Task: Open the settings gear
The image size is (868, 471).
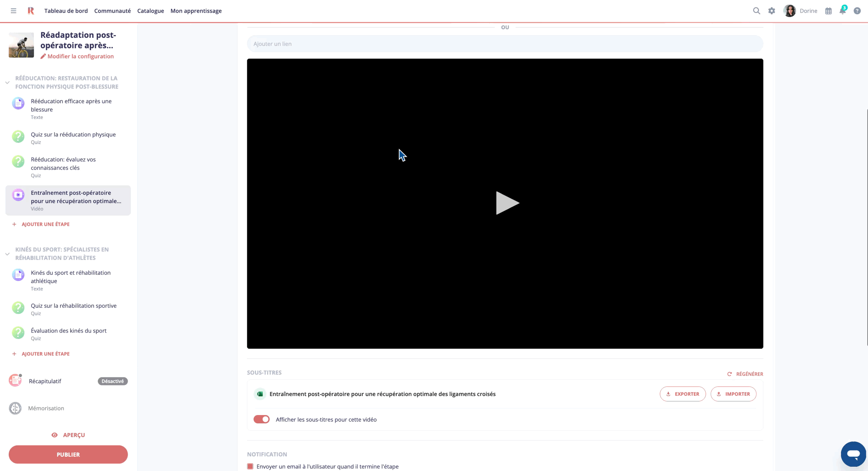Action: (x=772, y=10)
